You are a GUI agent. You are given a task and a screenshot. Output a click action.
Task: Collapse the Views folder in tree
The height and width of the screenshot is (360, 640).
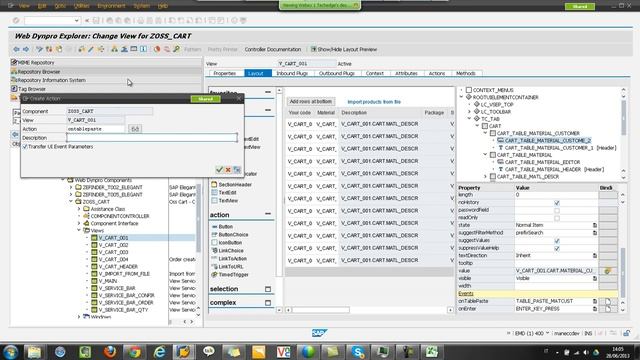tap(79, 231)
